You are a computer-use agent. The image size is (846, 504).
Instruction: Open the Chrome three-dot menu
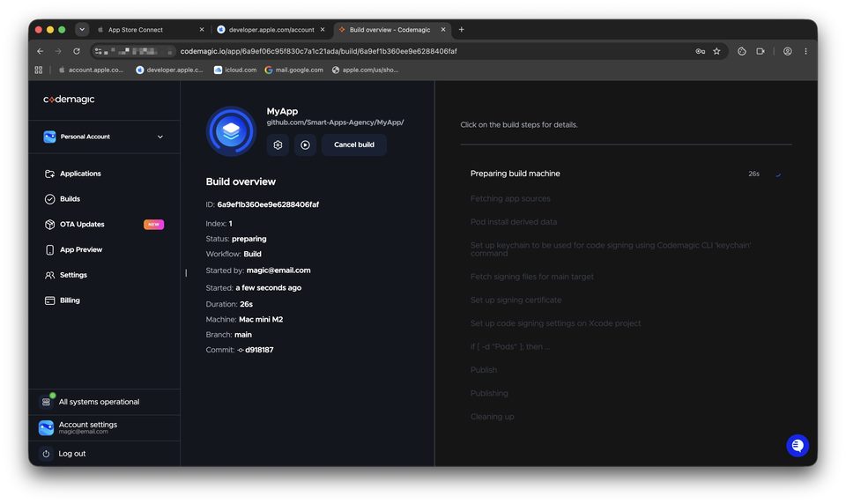(805, 51)
